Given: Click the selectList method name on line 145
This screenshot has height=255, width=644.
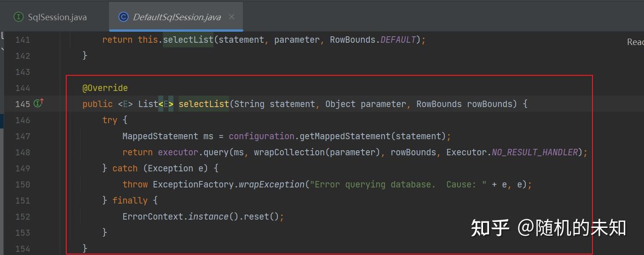Looking at the screenshot, I should [x=204, y=104].
